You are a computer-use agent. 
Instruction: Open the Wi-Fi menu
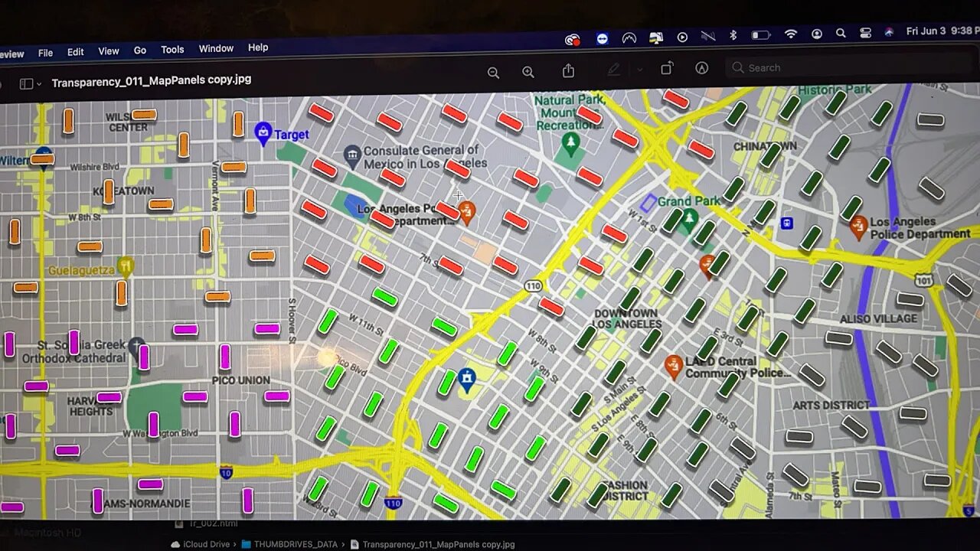pyautogui.click(x=792, y=34)
